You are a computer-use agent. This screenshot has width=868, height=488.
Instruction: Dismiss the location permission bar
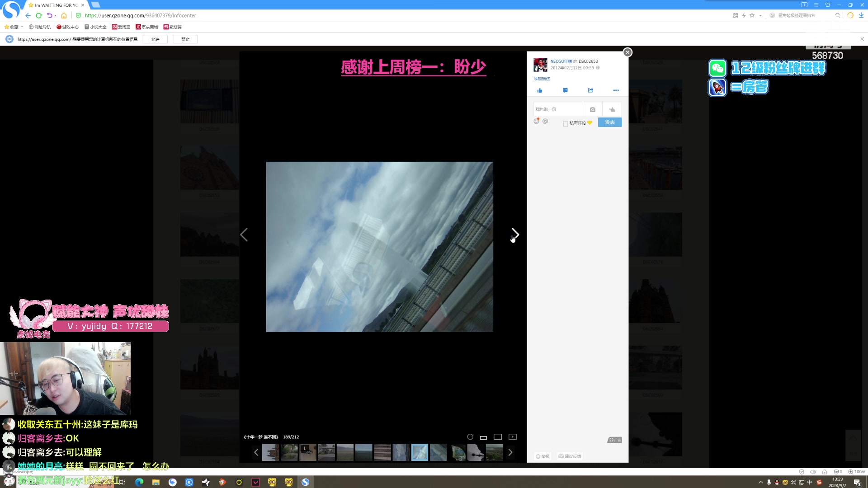[862, 39]
